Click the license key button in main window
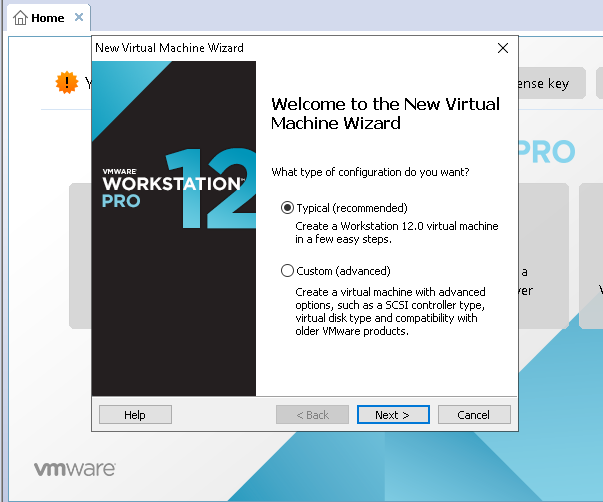This screenshot has height=502, width=603. pos(552,83)
